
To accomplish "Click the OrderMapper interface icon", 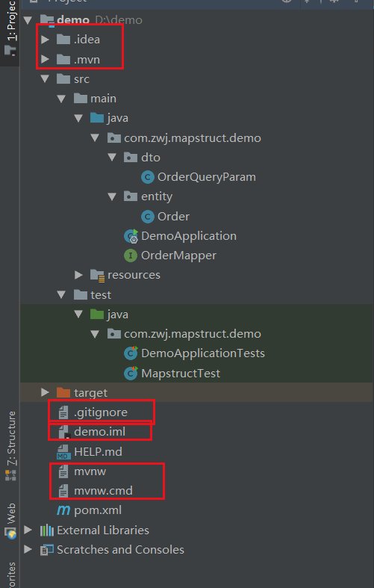I will [131, 256].
